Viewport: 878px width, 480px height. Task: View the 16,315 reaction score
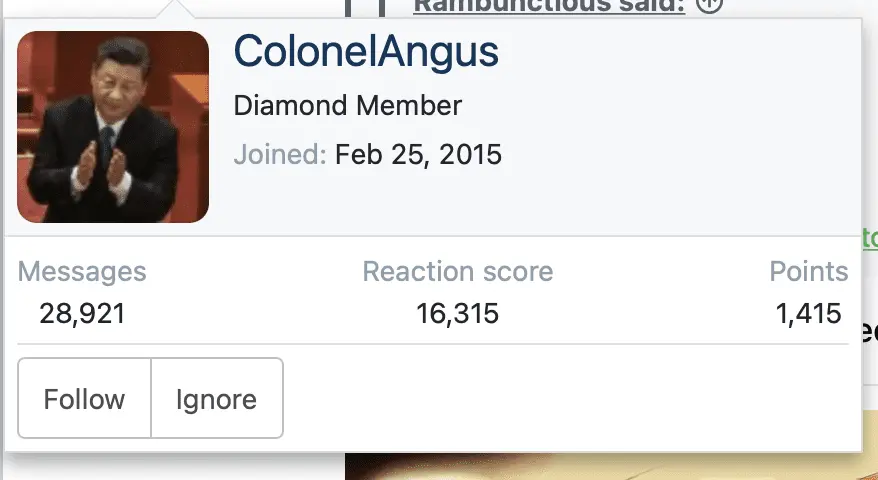coord(457,313)
